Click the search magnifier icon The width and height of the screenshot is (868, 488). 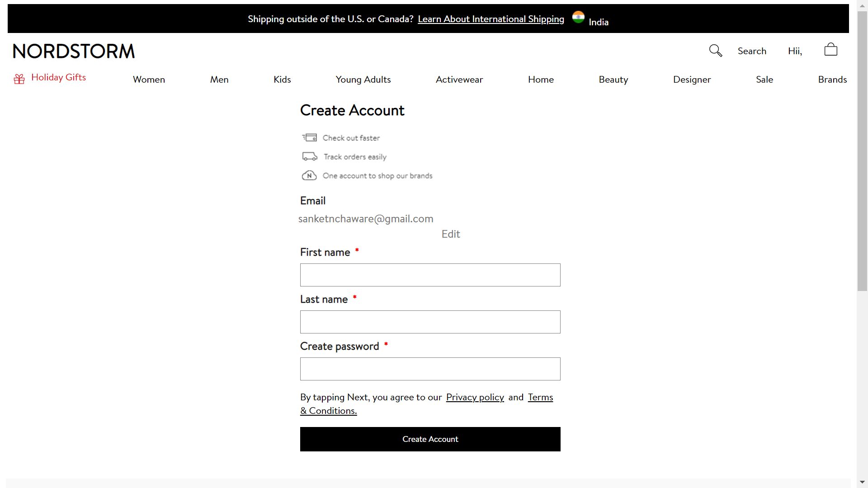coord(716,51)
